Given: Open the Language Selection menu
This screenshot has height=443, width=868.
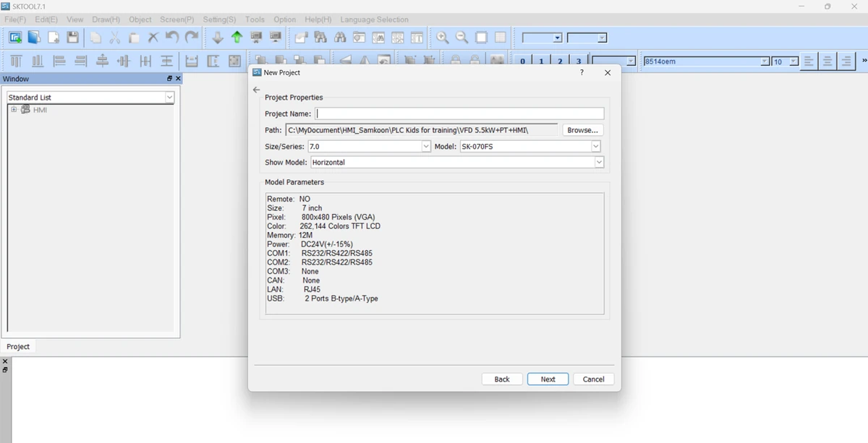Looking at the screenshot, I should click(374, 20).
